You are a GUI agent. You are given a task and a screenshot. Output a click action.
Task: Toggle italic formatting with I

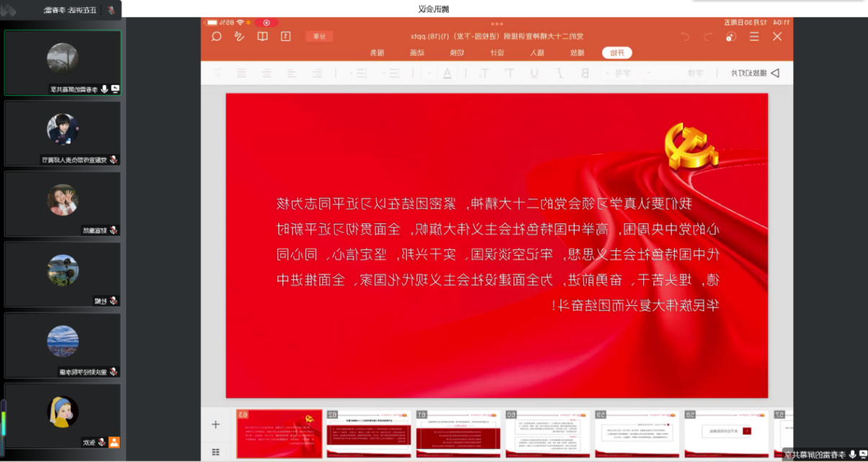click(560, 73)
